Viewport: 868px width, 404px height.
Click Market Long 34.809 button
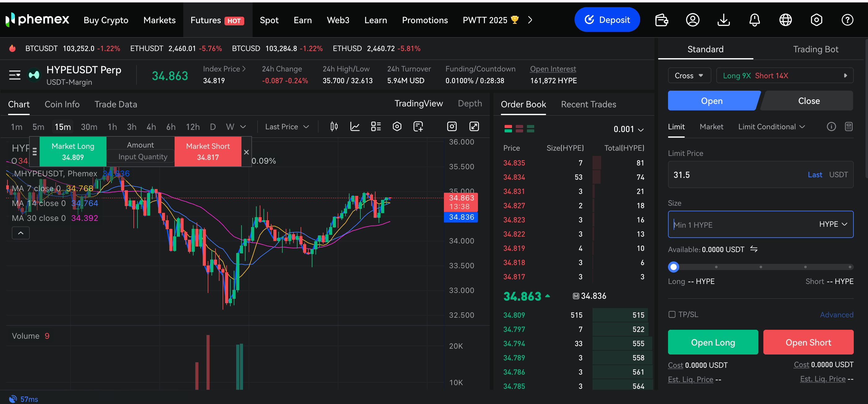click(x=73, y=152)
